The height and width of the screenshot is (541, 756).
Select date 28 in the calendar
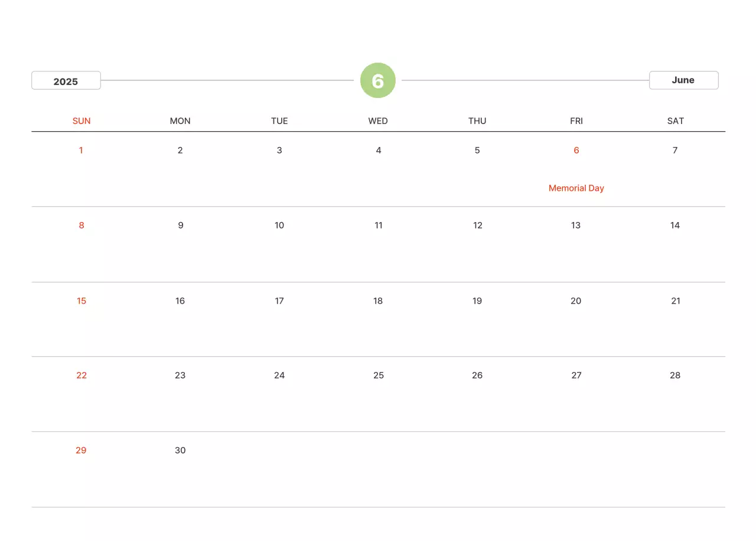point(675,376)
